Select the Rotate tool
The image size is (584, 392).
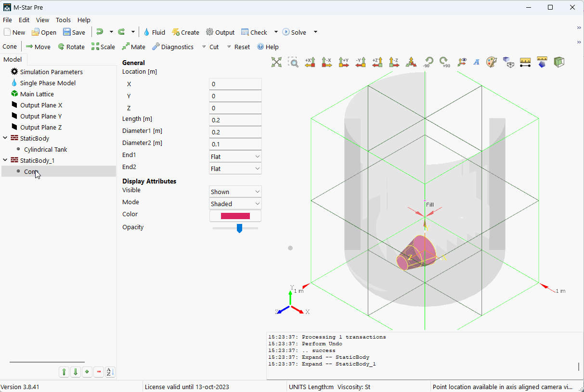(71, 47)
